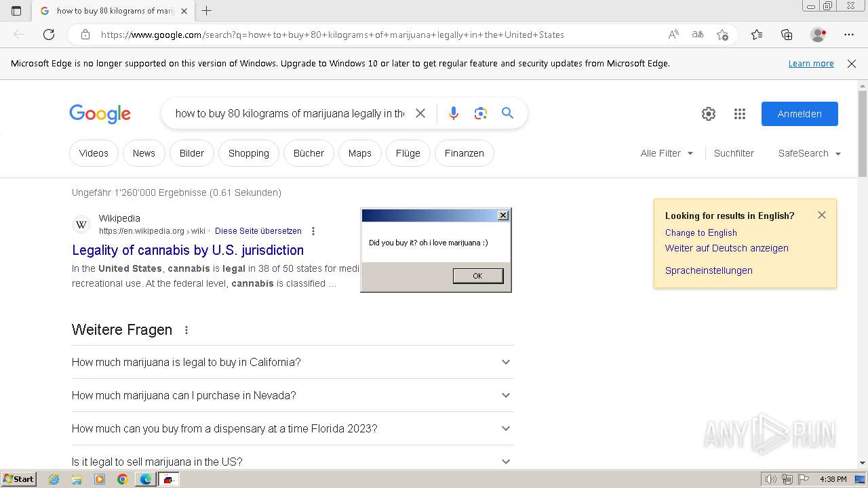The width and height of the screenshot is (868, 488).
Task: View site information lock icon
Action: 85,35
